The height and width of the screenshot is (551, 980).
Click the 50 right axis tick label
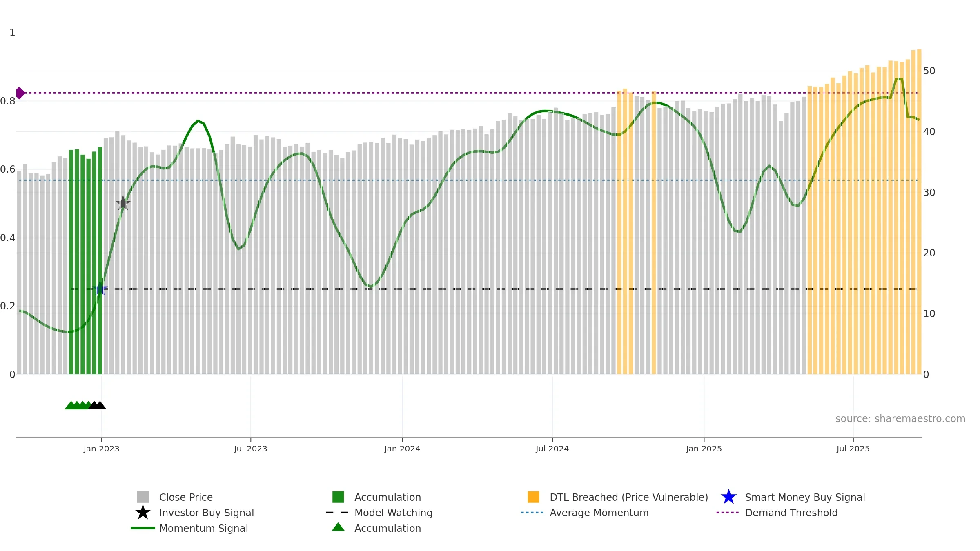[929, 71]
